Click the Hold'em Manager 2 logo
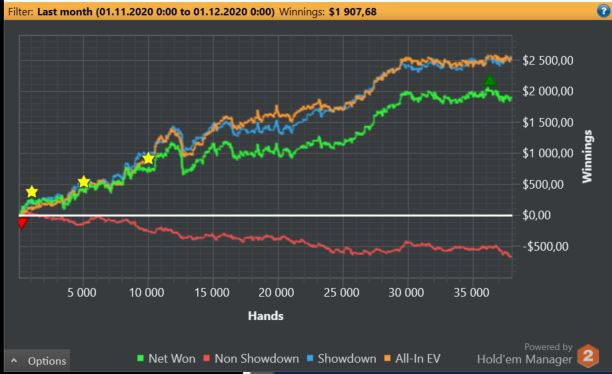Viewport: 612px width, 374px height. click(588, 356)
